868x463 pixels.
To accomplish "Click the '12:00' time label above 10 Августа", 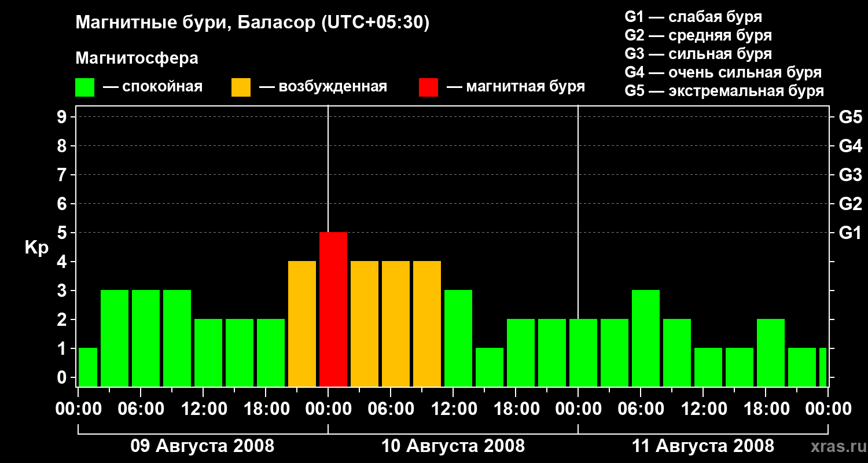I will click(453, 409).
